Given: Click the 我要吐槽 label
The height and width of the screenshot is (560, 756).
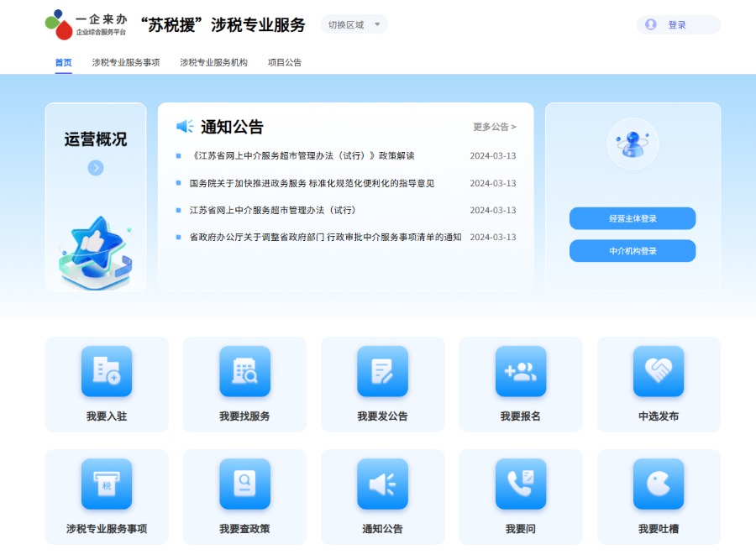Looking at the screenshot, I should 659,529.
